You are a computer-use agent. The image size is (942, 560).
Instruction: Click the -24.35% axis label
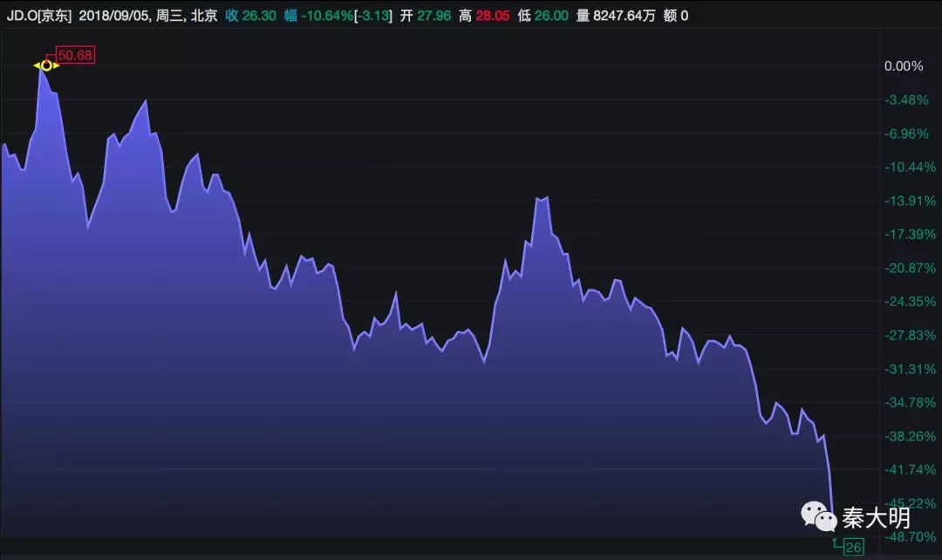[910, 302]
